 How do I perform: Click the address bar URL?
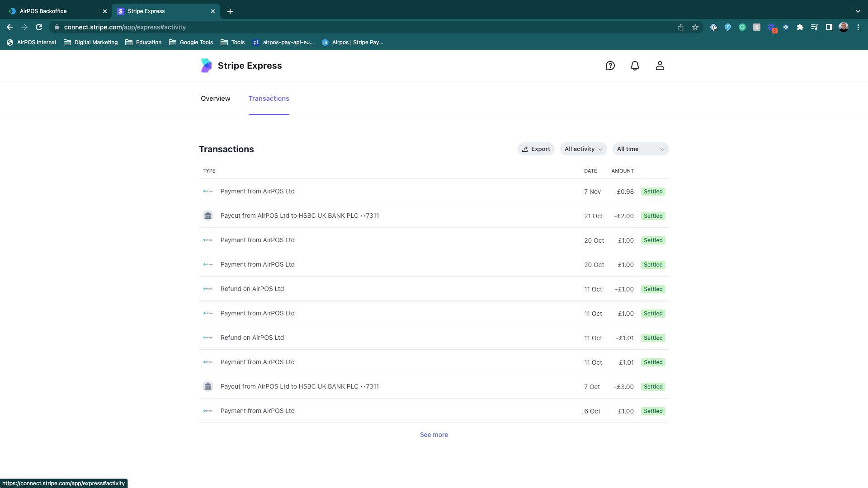(125, 28)
